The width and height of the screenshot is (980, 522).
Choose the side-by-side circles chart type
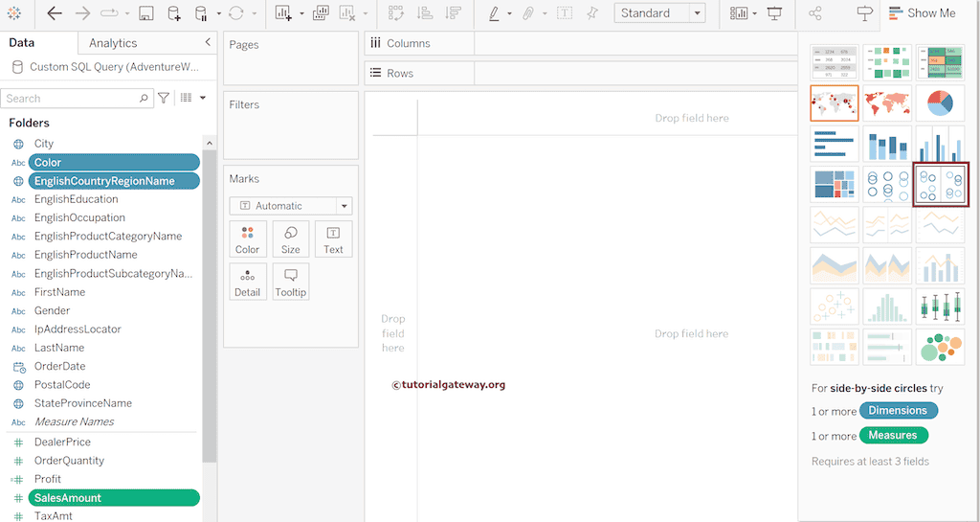940,184
